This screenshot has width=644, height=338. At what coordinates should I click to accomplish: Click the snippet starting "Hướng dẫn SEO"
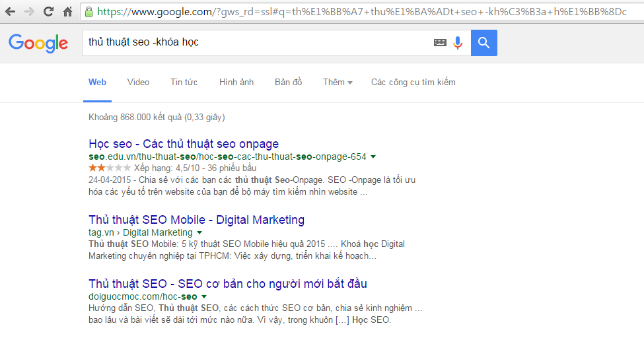pos(255,314)
